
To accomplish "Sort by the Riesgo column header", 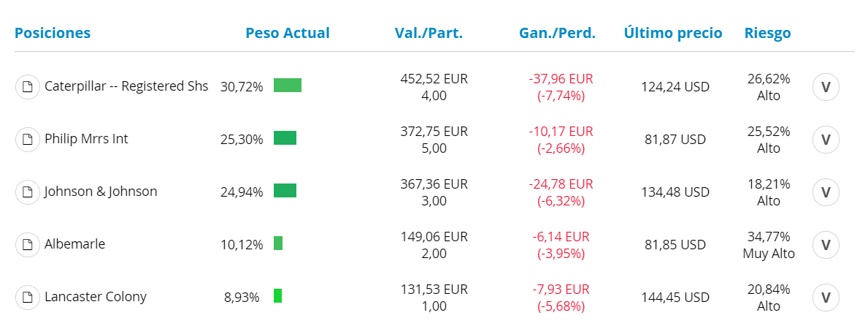I will [x=767, y=34].
